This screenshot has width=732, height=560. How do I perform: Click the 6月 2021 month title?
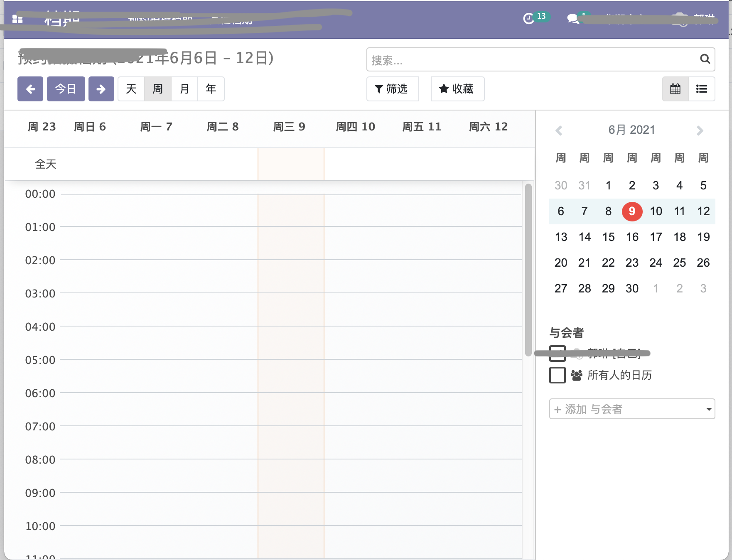[631, 130]
